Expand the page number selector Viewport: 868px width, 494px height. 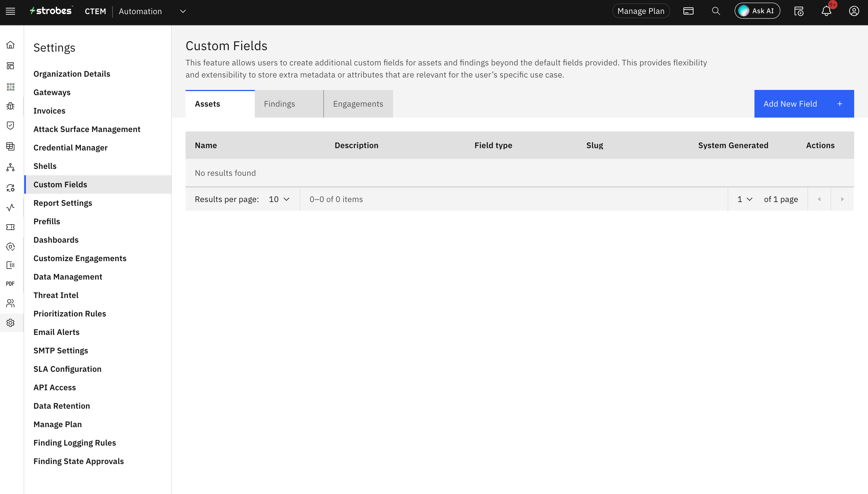pos(745,199)
